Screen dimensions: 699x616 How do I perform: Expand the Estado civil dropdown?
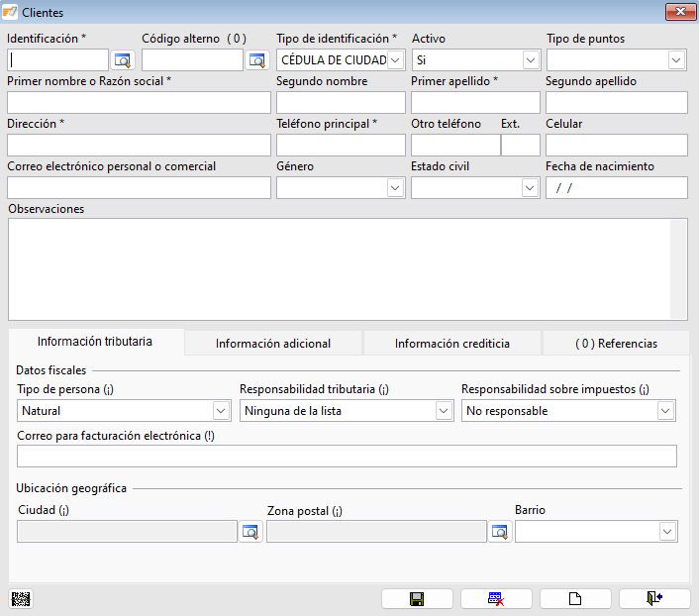pos(531,188)
